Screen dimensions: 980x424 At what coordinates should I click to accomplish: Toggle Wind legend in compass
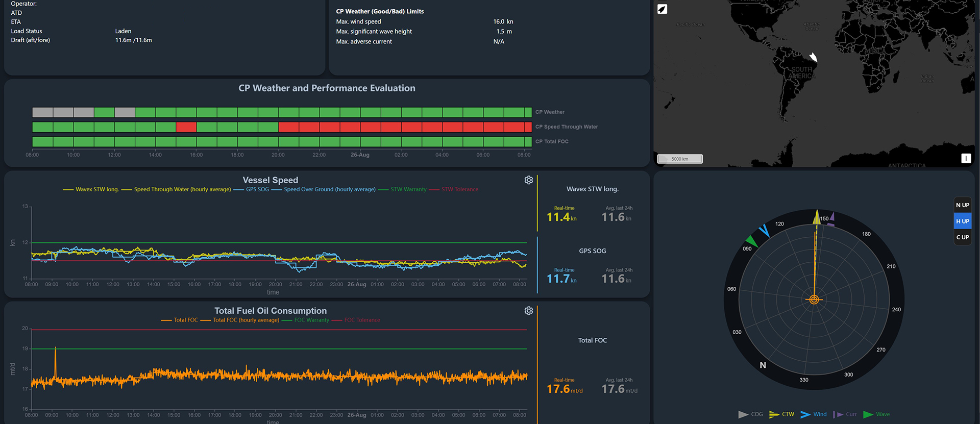(x=814, y=414)
